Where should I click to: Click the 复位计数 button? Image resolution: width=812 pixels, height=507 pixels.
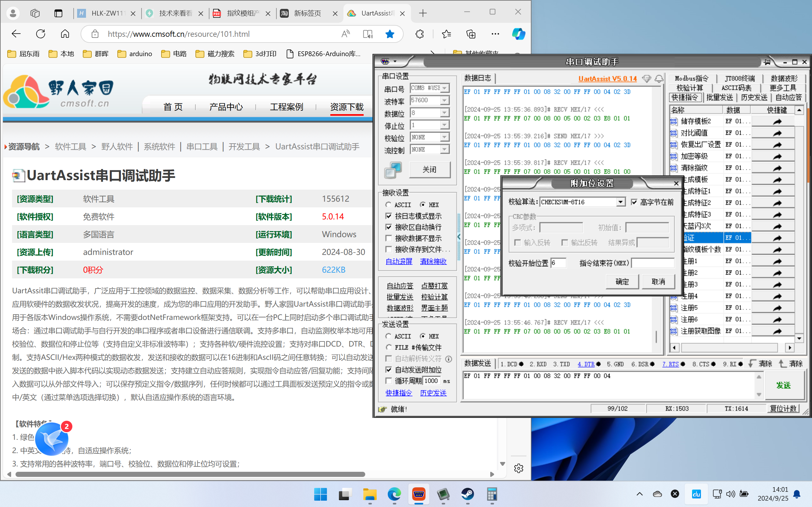click(783, 408)
